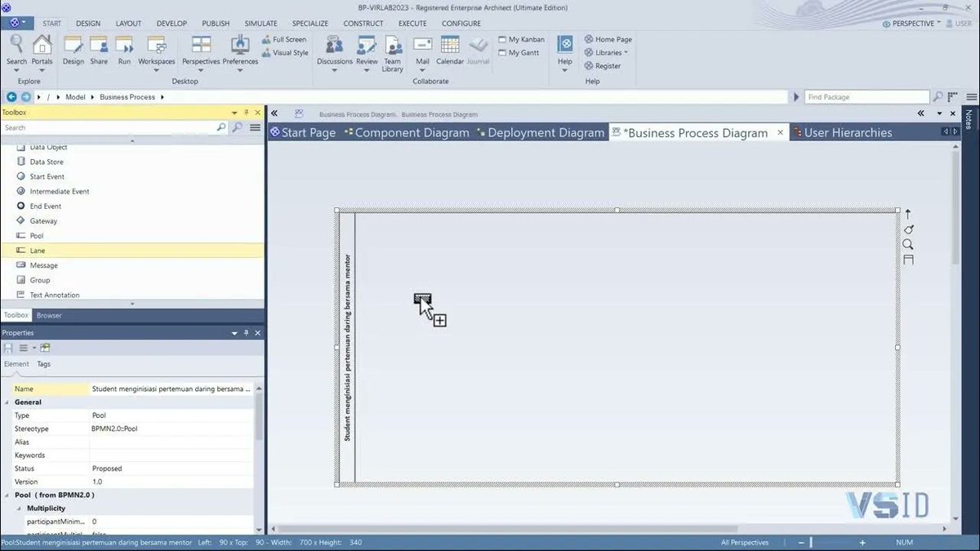This screenshot has width=980, height=551.
Task: Select the Zoom magnifier on diagram side toolbar
Action: click(x=907, y=244)
